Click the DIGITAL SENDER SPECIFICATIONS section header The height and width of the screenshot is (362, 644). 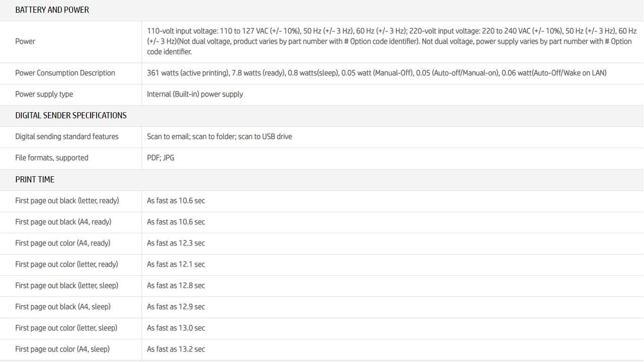[x=71, y=115]
